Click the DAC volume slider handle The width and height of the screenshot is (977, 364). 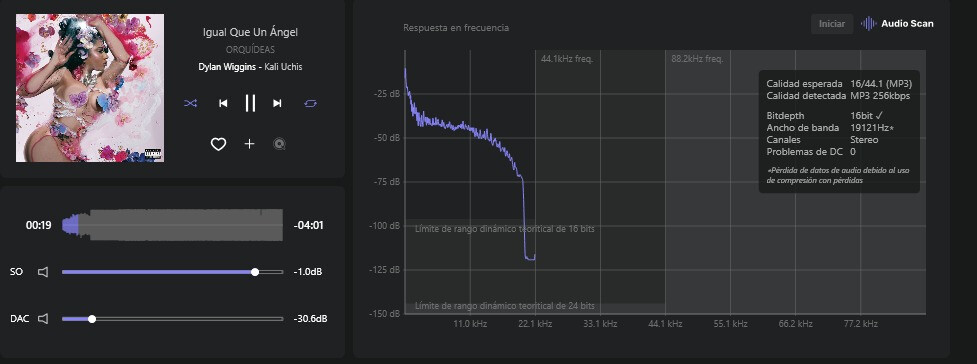[x=92, y=319]
